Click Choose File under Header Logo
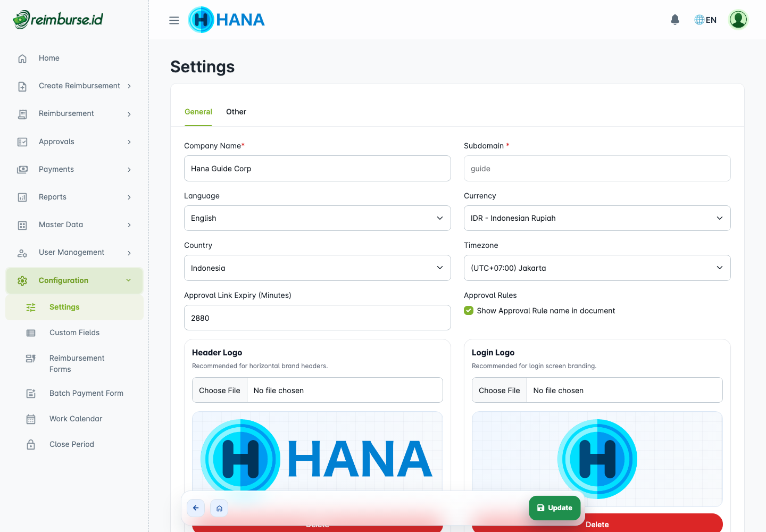Image resolution: width=766 pixels, height=532 pixels. tap(220, 390)
